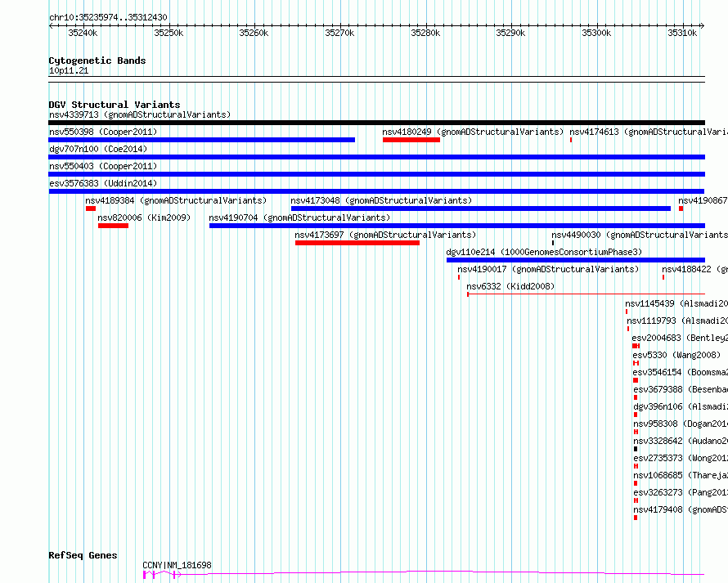Click the CCNY magenta exon block

coord(145,575)
